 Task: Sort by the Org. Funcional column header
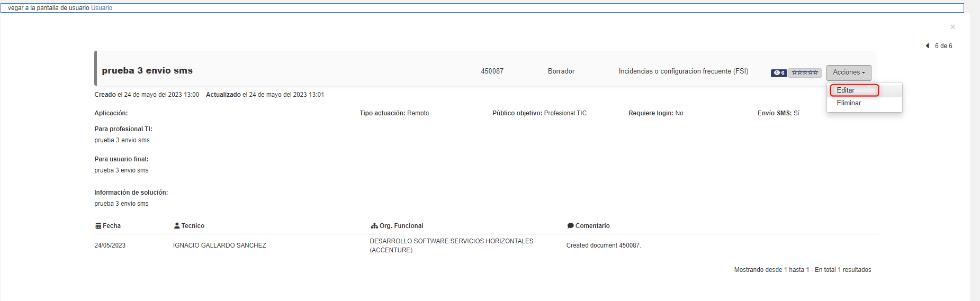click(x=397, y=226)
